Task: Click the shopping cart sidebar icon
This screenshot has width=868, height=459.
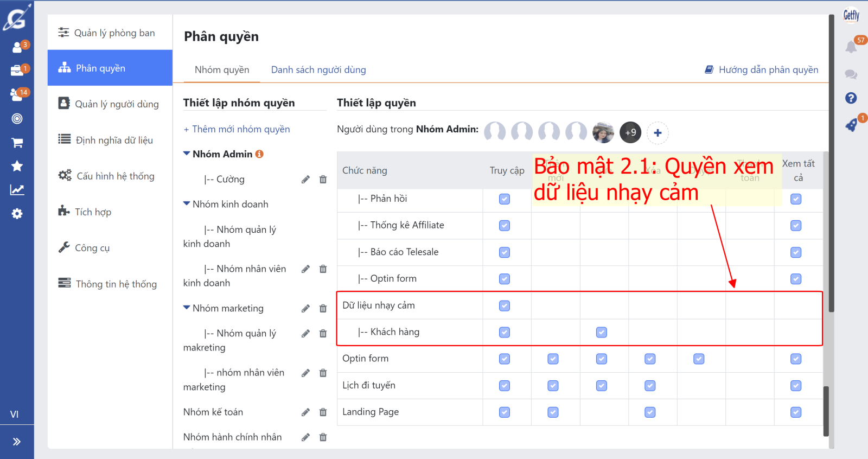Action: pos(17,143)
